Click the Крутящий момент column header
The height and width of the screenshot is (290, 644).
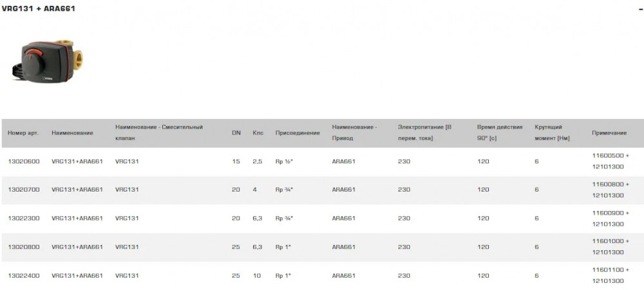[x=552, y=132]
